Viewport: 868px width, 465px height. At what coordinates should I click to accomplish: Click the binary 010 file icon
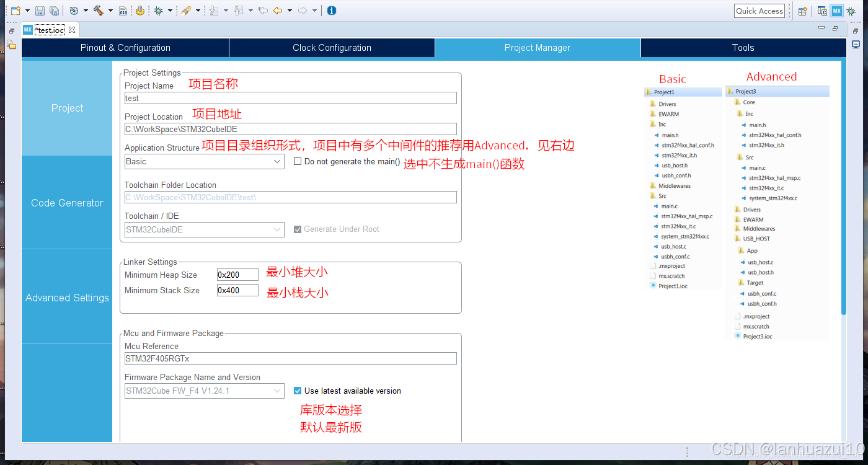click(123, 11)
